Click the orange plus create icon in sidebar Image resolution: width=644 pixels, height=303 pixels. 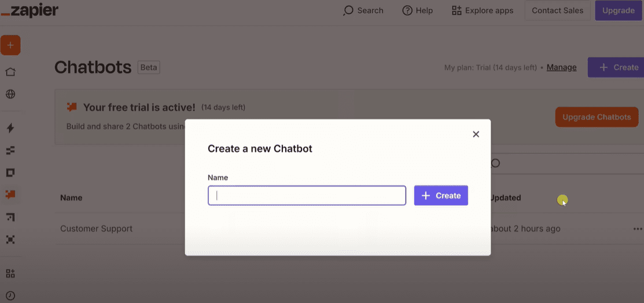(10, 45)
